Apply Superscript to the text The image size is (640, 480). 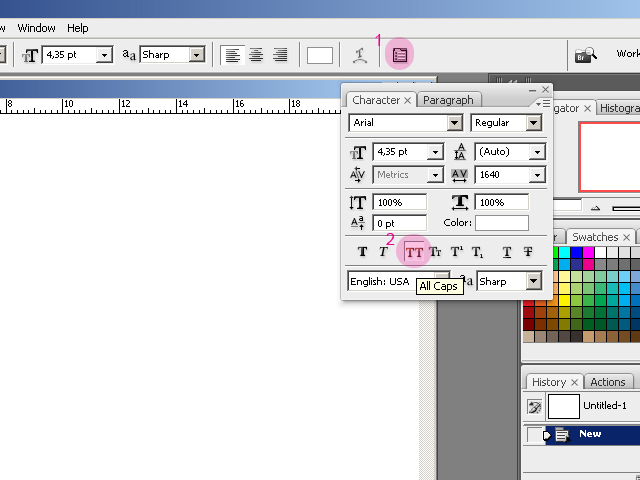[456, 253]
